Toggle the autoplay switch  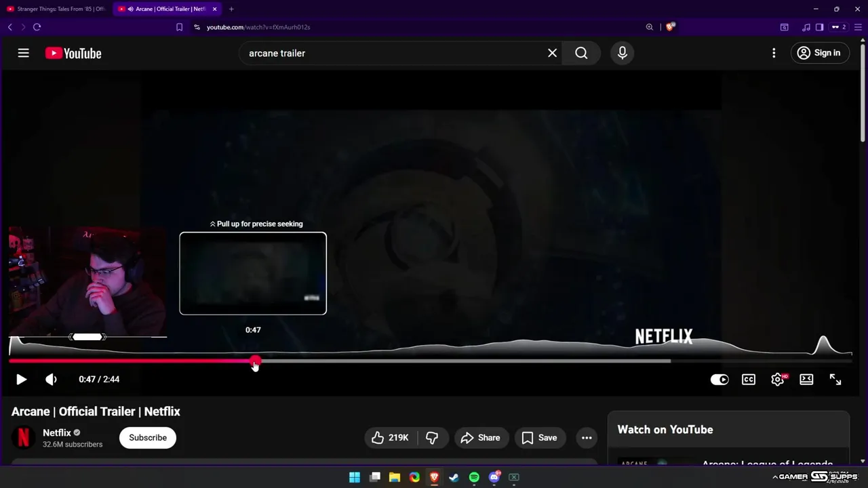tap(719, 380)
